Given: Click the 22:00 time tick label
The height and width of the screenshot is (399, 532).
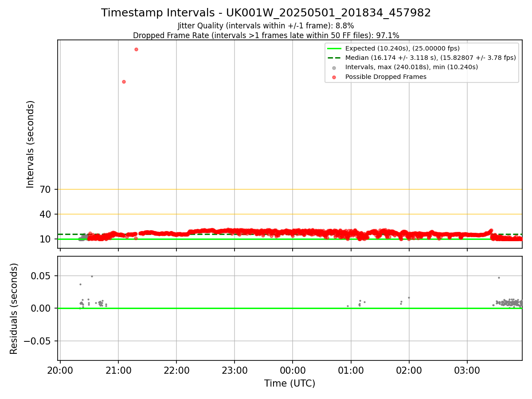Looking at the screenshot, I should (x=176, y=371).
